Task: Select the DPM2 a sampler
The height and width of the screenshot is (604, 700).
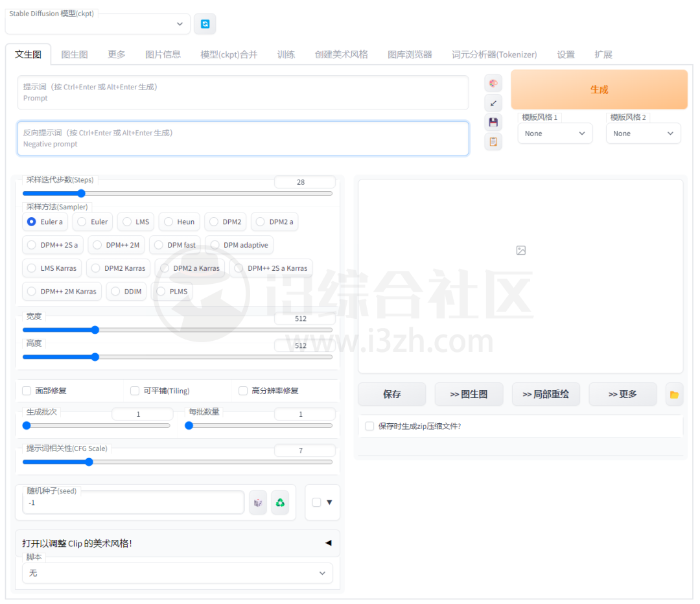Action: 275,222
